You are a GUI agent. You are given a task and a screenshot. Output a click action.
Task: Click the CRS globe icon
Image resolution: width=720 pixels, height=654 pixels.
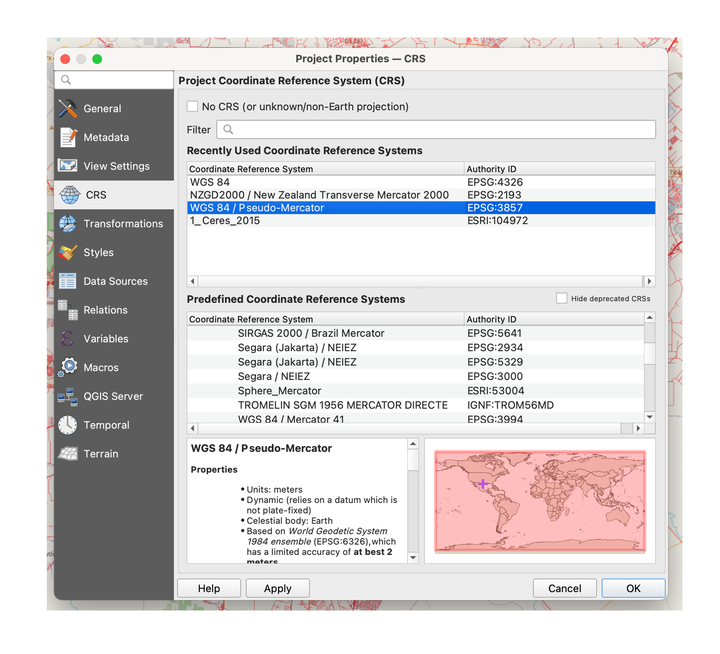point(69,195)
